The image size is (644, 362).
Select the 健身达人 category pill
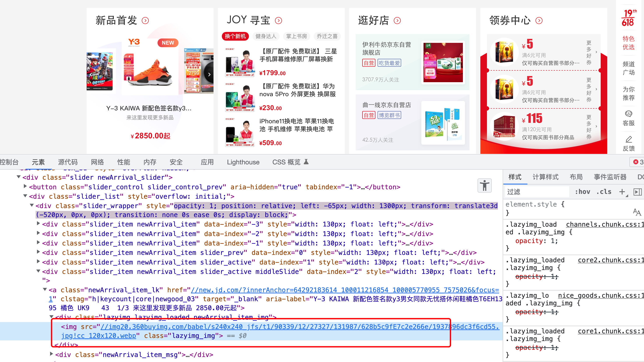click(266, 36)
